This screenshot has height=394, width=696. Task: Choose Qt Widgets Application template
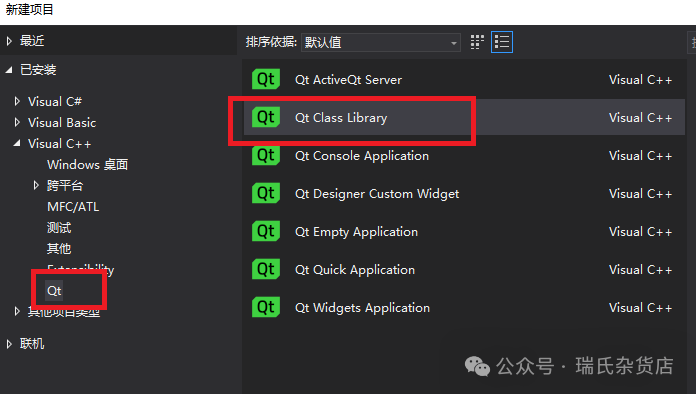[x=464, y=307]
